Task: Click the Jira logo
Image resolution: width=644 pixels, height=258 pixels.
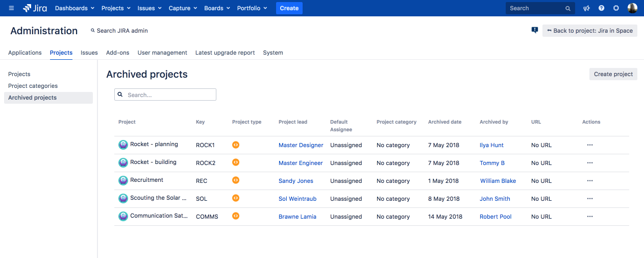Action: 35,8
